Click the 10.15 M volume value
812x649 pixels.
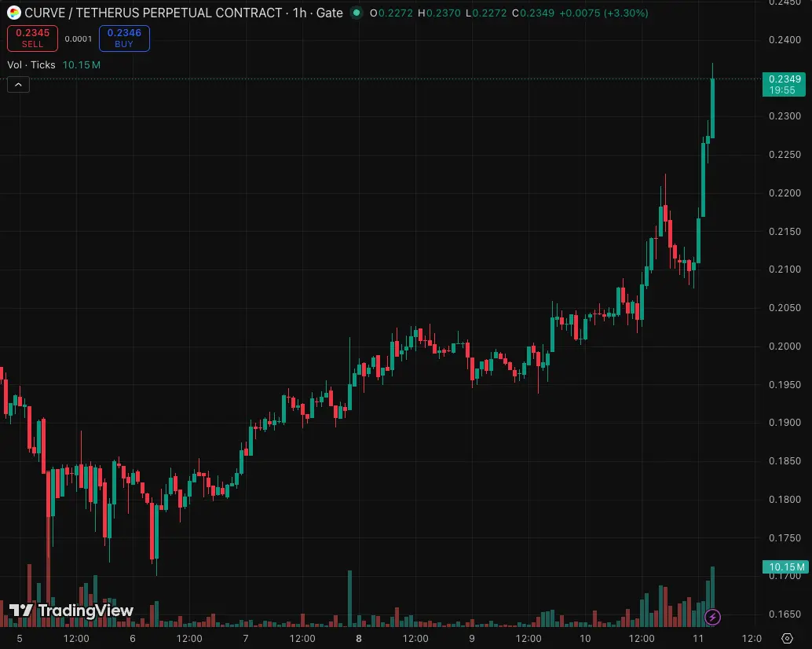point(82,64)
